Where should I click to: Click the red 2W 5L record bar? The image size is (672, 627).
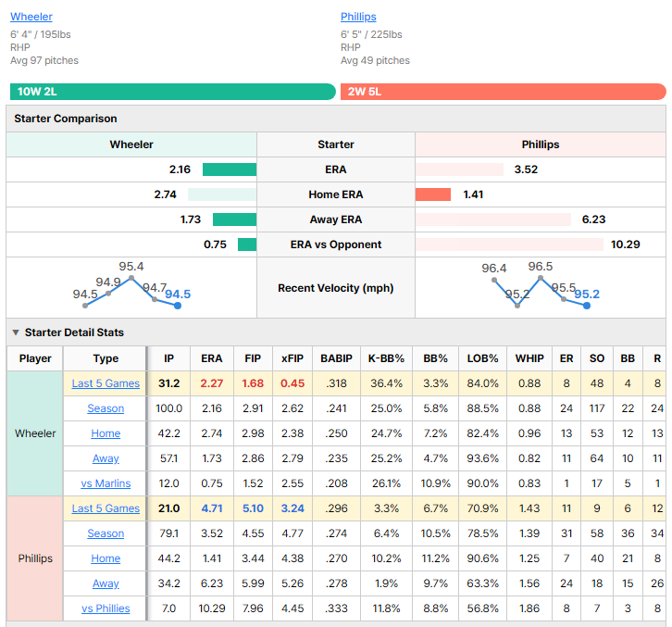[504, 92]
